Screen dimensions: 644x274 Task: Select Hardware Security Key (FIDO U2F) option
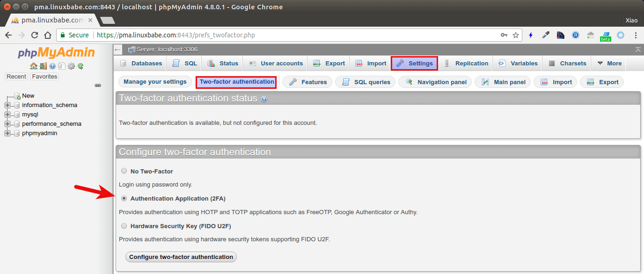(124, 226)
